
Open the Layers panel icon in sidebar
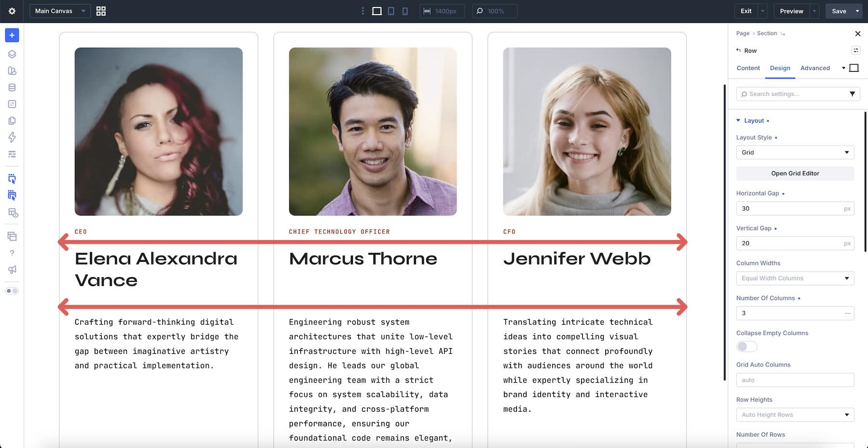click(12, 54)
